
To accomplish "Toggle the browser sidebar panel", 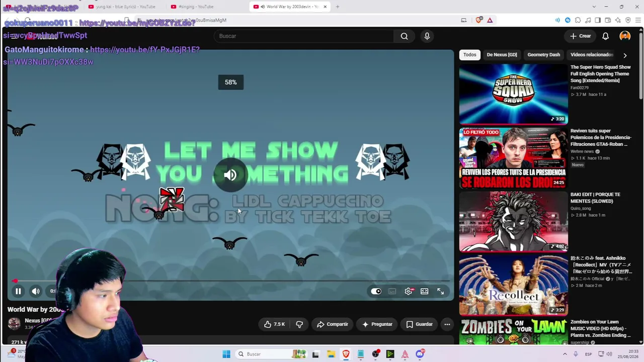I will click(x=598, y=20).
